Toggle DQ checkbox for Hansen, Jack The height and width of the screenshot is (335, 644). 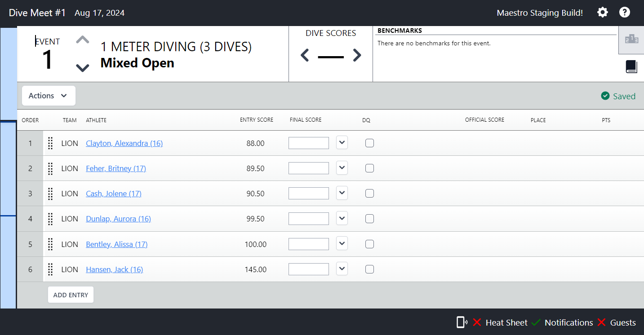point(369,269)
